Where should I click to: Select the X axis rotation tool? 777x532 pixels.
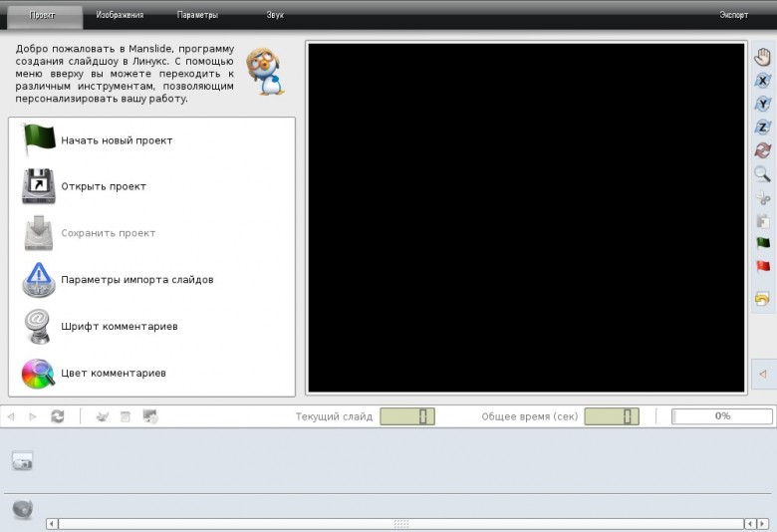[x=763, y=81]
